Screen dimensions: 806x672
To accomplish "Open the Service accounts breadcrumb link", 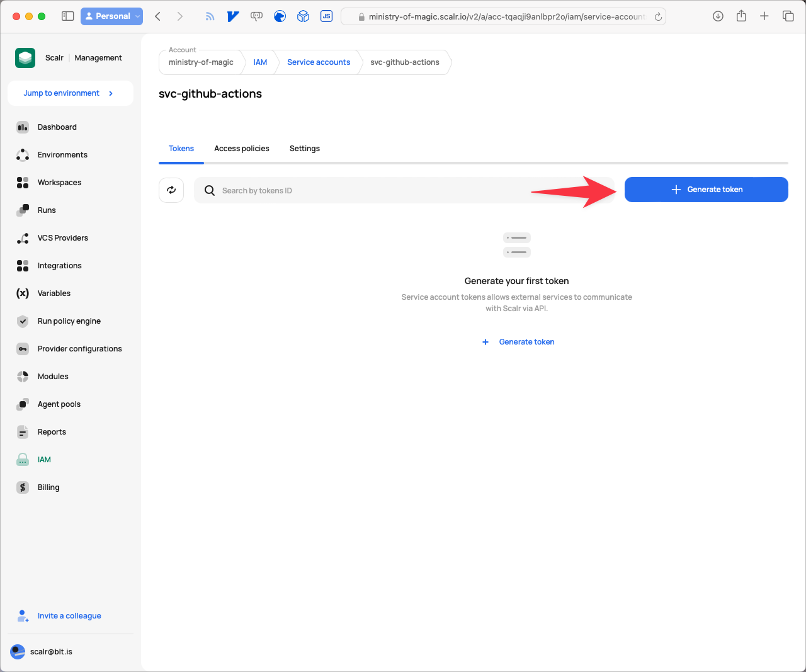I will click(x=319, y=62).
